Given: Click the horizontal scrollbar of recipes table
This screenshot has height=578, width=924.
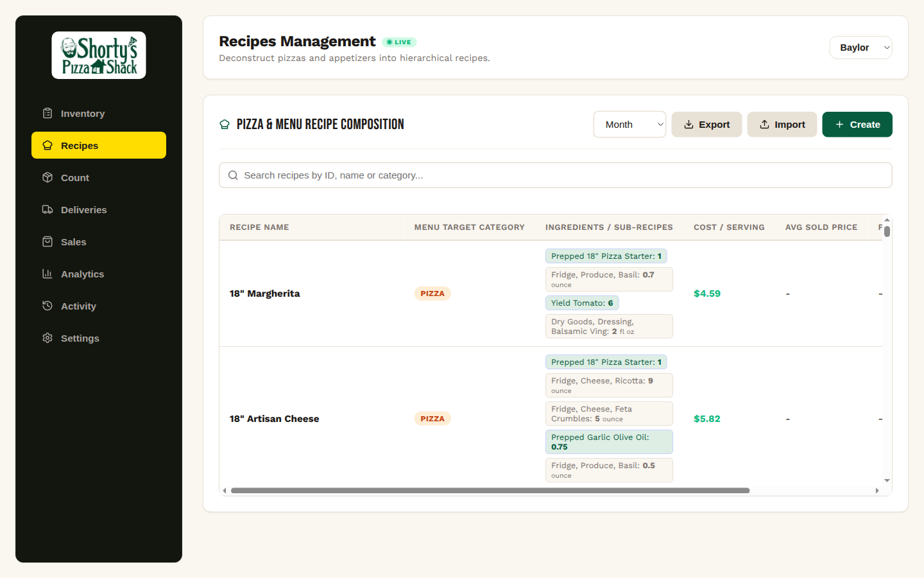Looking at the screenshot, I should click(490, 491).
